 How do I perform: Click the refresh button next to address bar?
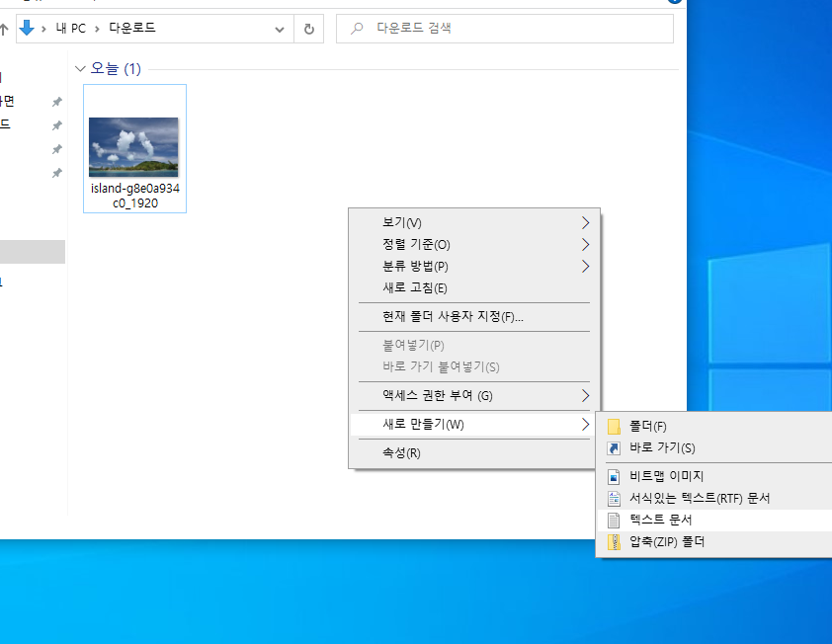click(x=309, y=30)
